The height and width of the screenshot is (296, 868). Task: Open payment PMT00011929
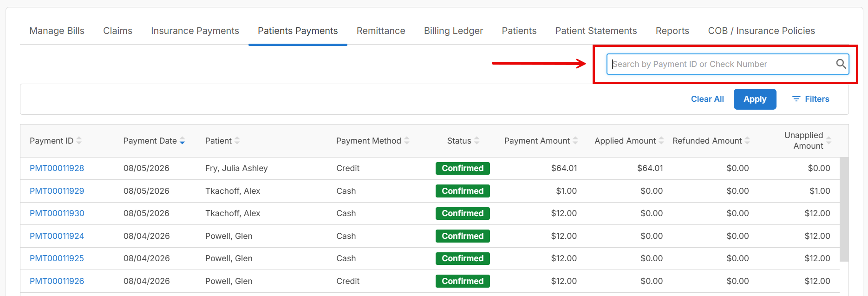pyautogui.click(x=57, y=191)
